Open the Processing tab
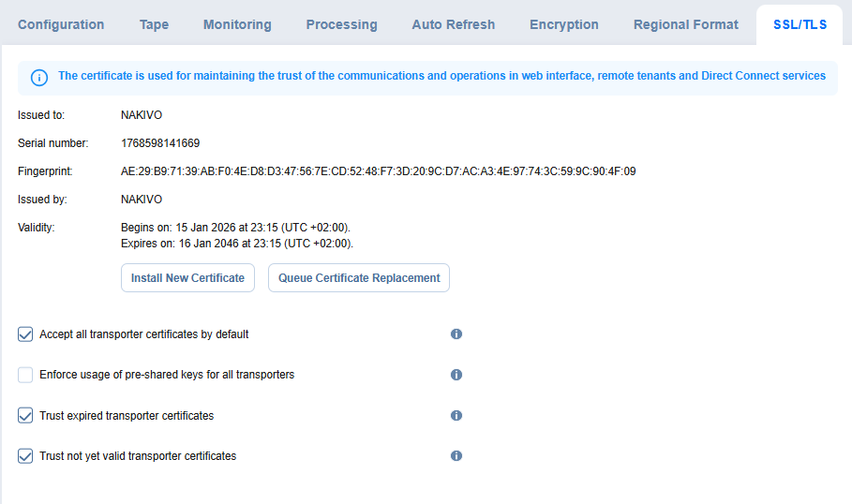The width and height of the screenshot is (852, 504). [341, 24]
